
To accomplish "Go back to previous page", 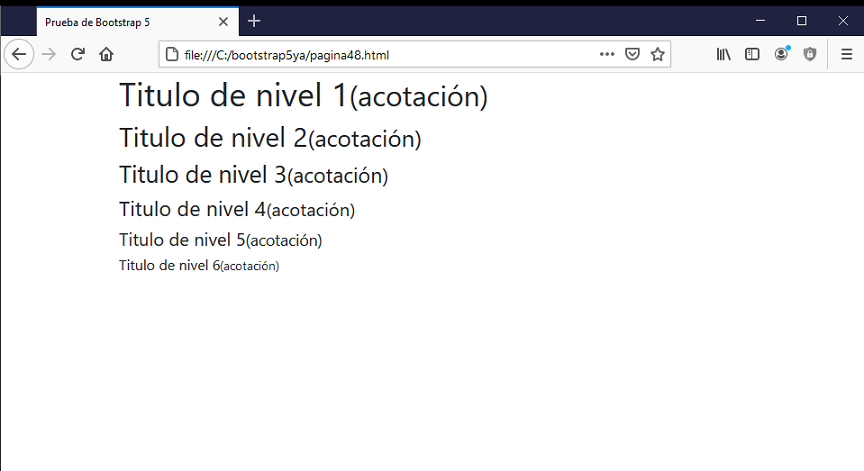I will pyautogui.click(x=19, y=54).
